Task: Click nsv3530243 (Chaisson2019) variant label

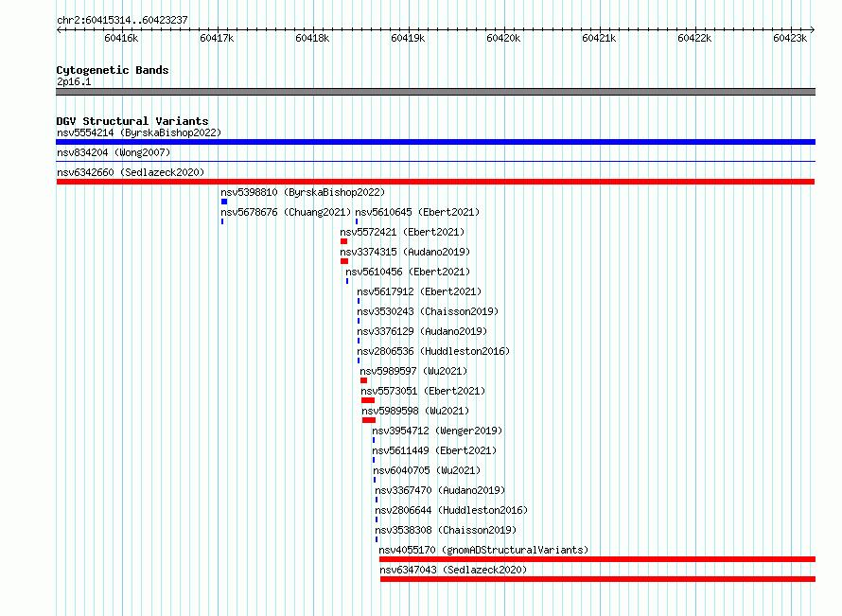Action: click(428, 311)
